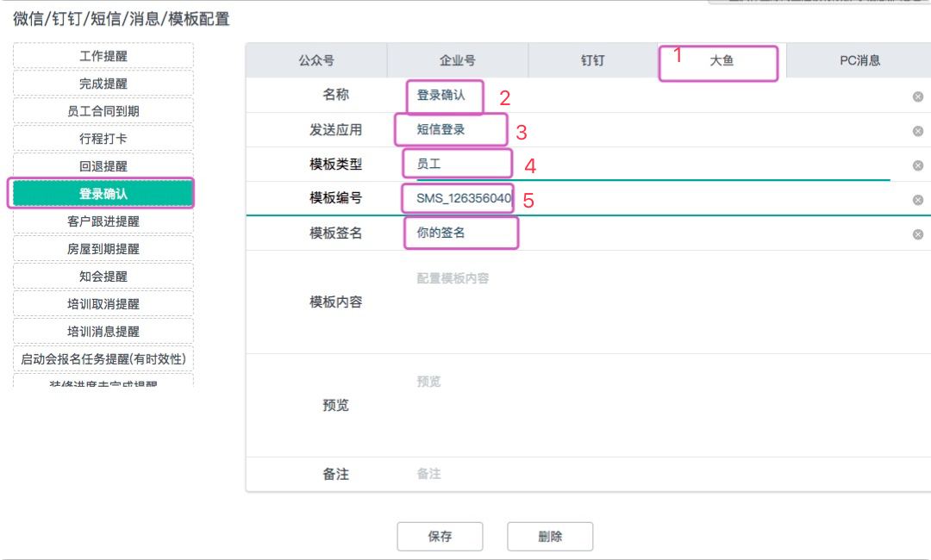Click the 模板编号 input field
The height and width of the screenshot is (560, 931).
coord(603,199)
